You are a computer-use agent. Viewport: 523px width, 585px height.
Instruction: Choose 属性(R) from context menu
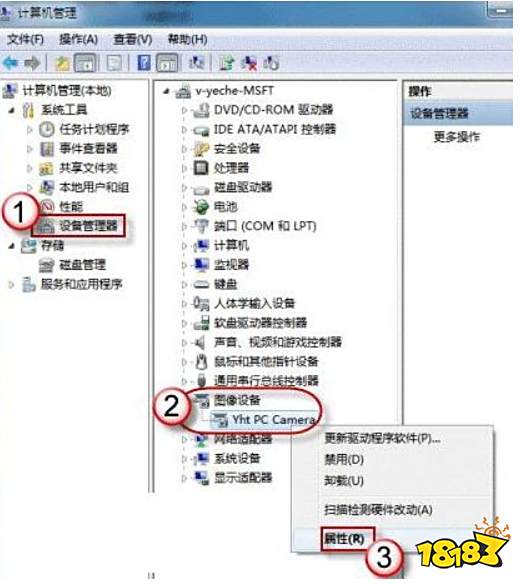tap(344, 538)
